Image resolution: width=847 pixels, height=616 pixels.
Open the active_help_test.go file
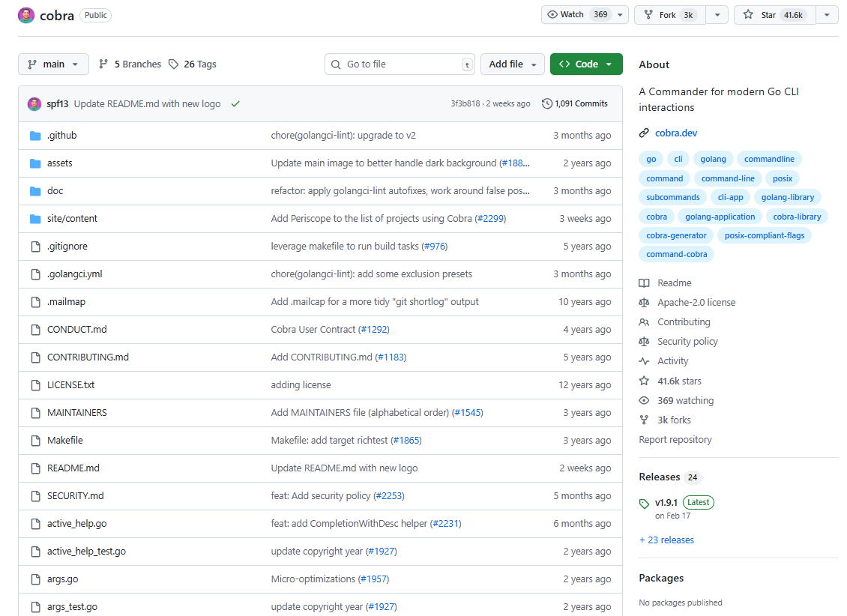click(x=86, y=552)
